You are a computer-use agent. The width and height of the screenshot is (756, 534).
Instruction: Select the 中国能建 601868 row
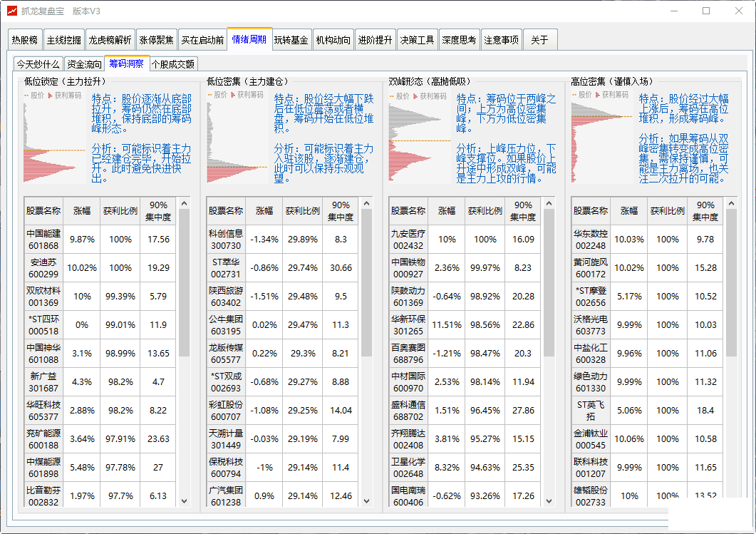point(43,240)
